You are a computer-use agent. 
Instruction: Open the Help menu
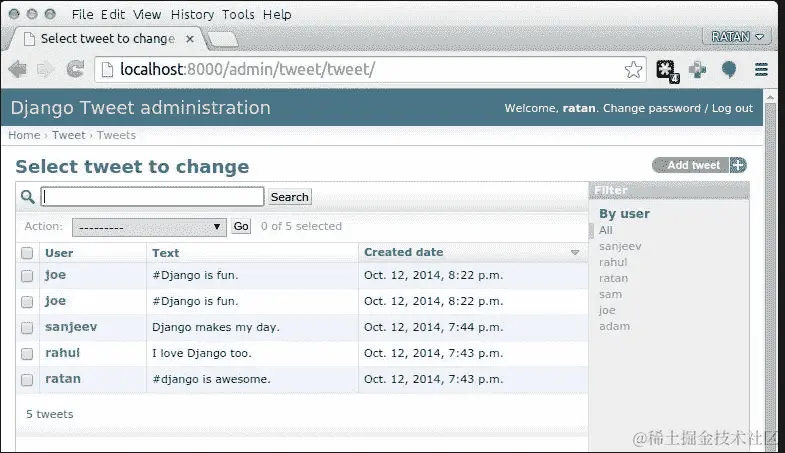pyautogui.click(x=277, y=15)
